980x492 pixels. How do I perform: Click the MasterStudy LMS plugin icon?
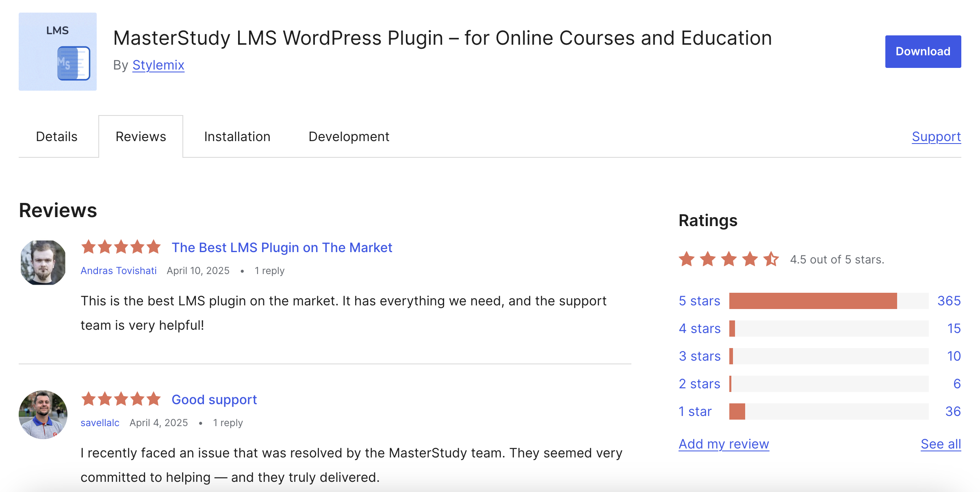pos(58,52)
